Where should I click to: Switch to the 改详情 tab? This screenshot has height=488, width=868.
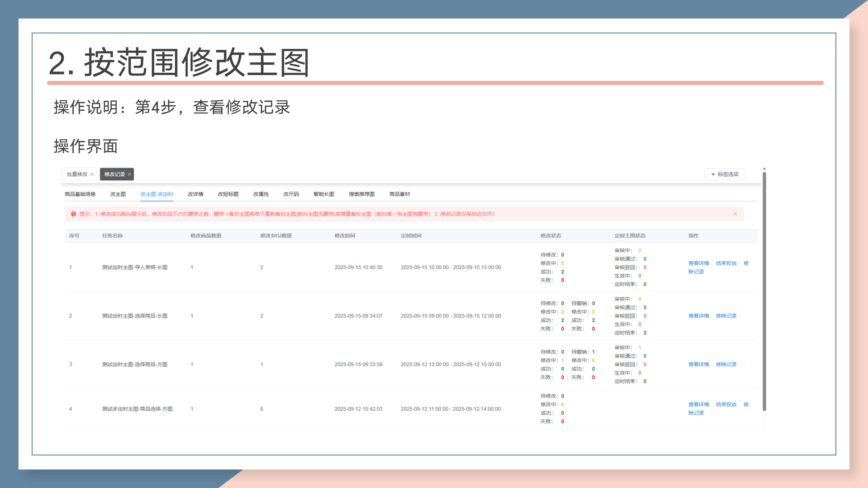pyautogui.click(x=195, y=194)
